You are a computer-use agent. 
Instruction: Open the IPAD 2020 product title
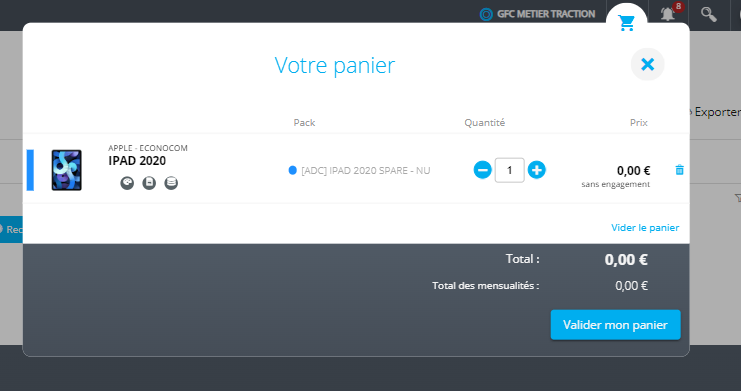point(137,161)
